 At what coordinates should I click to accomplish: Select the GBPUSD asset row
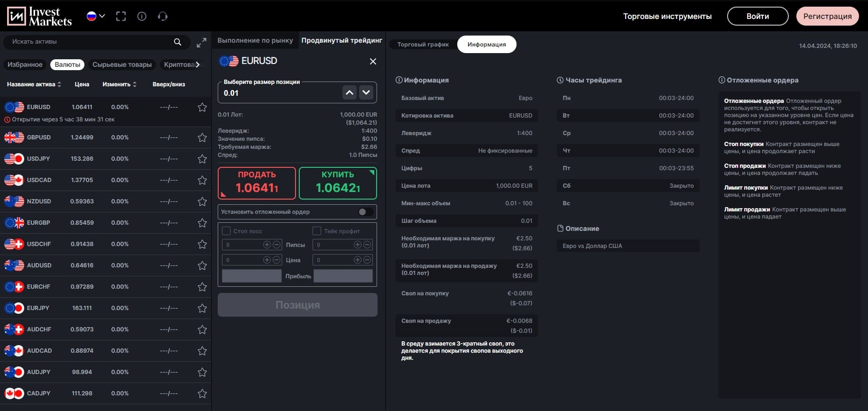pyautogui.click(x=105, y=137)
